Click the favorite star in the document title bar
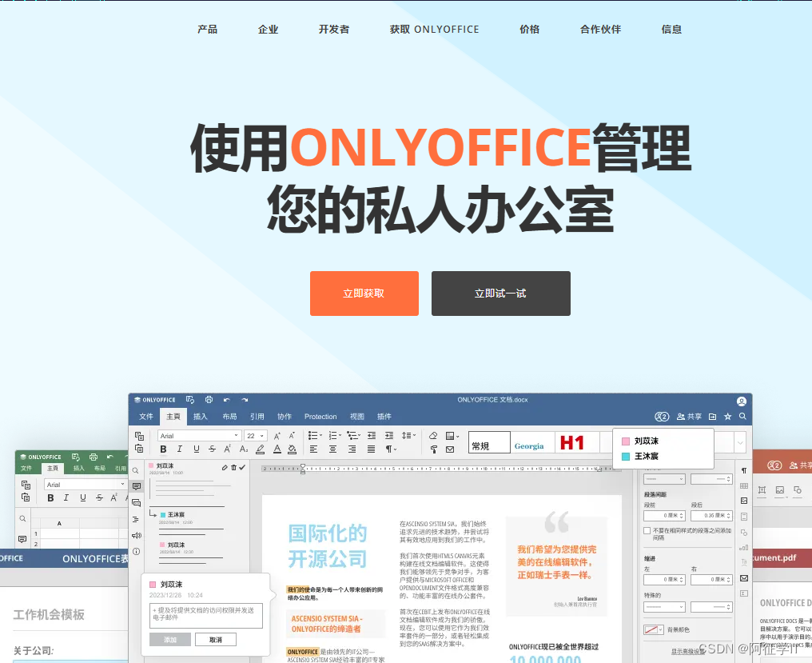812x663 pixels. coord(726,417)
